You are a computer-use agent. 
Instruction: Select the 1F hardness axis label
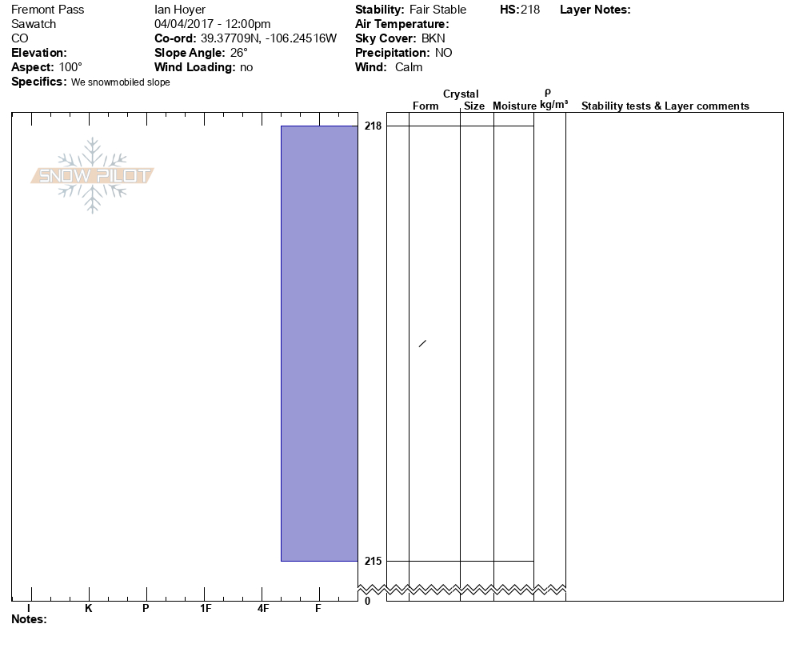point(206,609)
